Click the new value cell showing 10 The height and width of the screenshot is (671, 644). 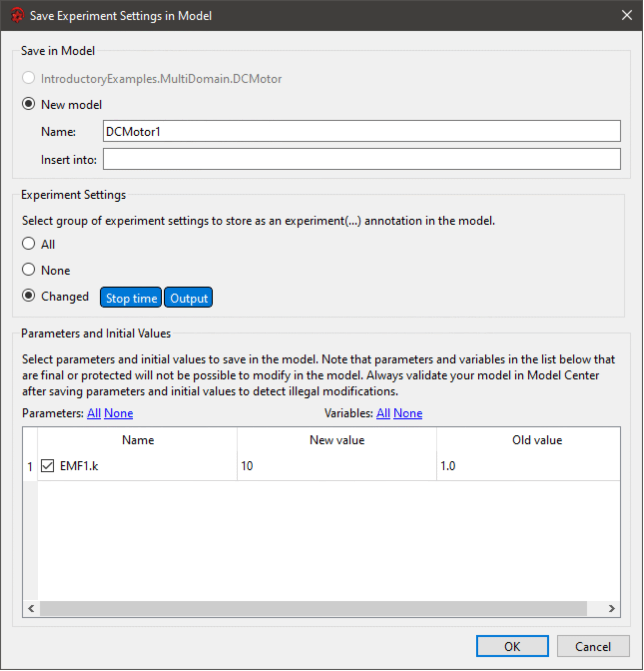tap(337, 466)
